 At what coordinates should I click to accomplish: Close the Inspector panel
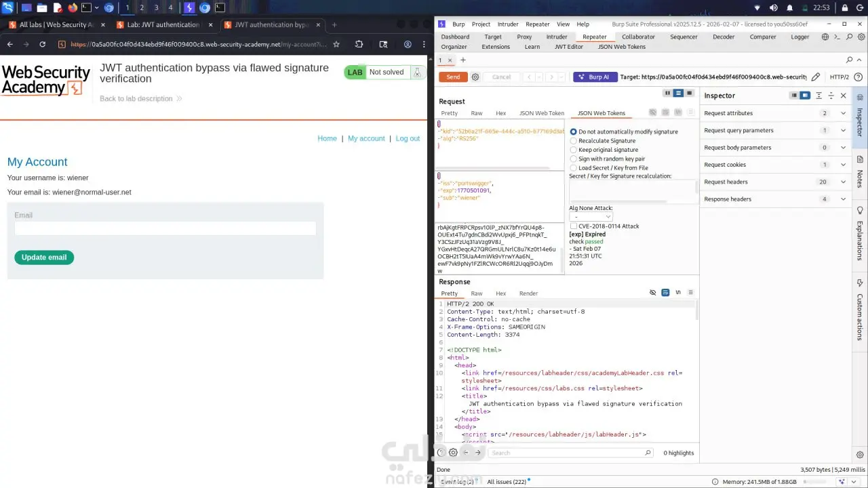pos(844,96)
